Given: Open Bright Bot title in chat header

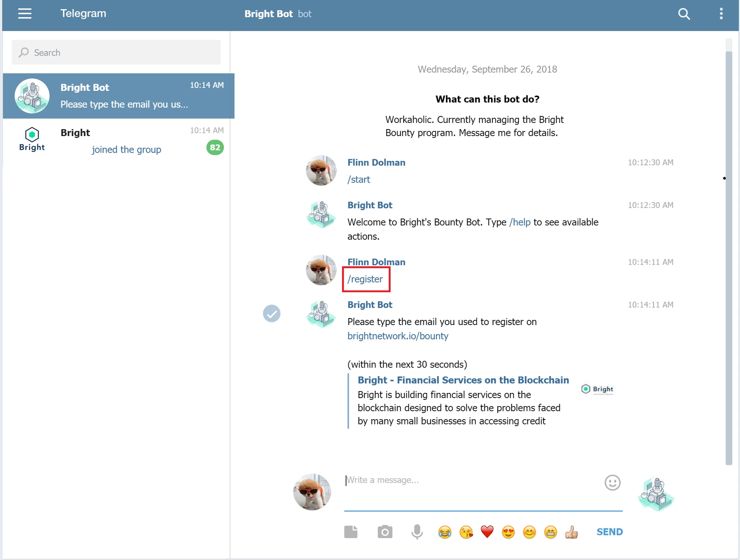Looking at the screenshot, I should click(x=269, y=14).
